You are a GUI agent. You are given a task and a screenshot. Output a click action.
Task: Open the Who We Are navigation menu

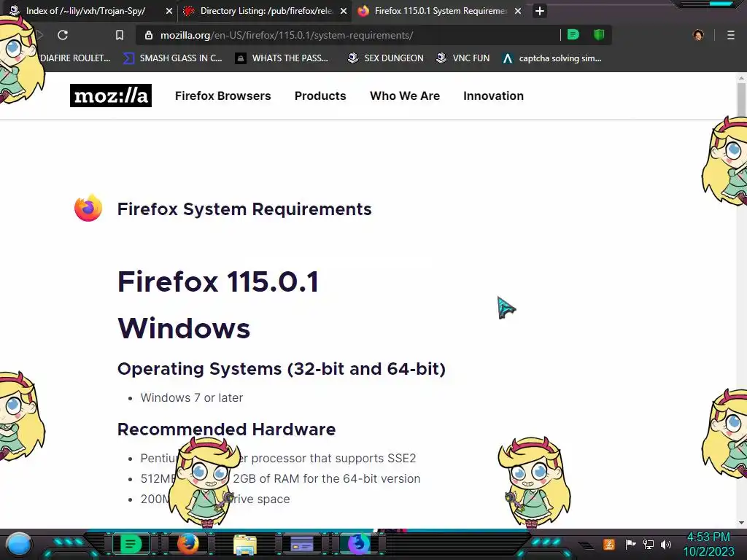tap(405, 96)
